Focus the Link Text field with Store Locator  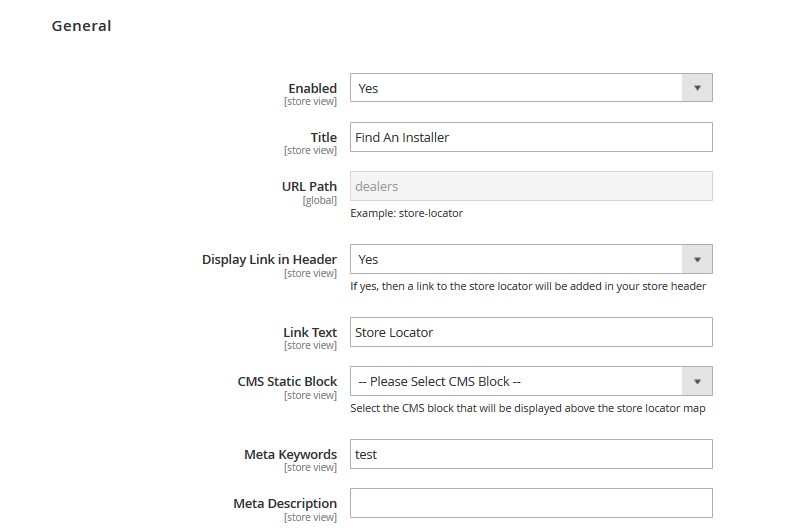(531, 332)
